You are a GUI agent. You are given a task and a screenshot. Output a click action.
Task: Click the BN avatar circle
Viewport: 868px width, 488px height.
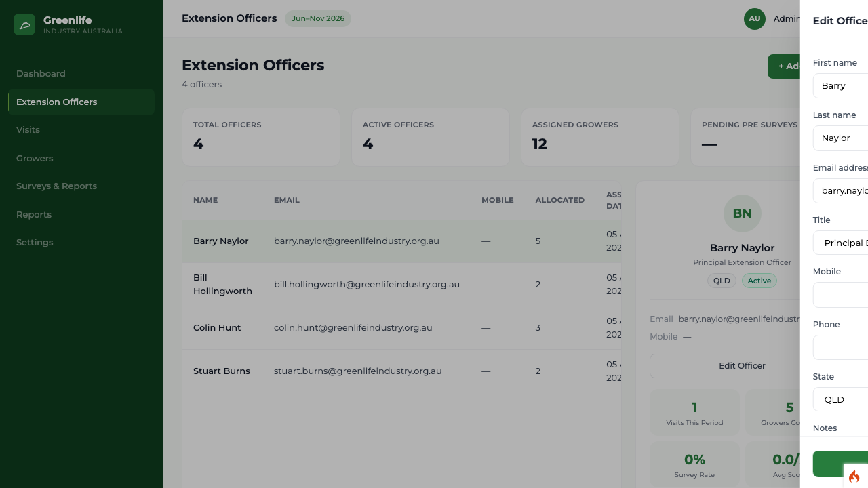click(742, 213)
